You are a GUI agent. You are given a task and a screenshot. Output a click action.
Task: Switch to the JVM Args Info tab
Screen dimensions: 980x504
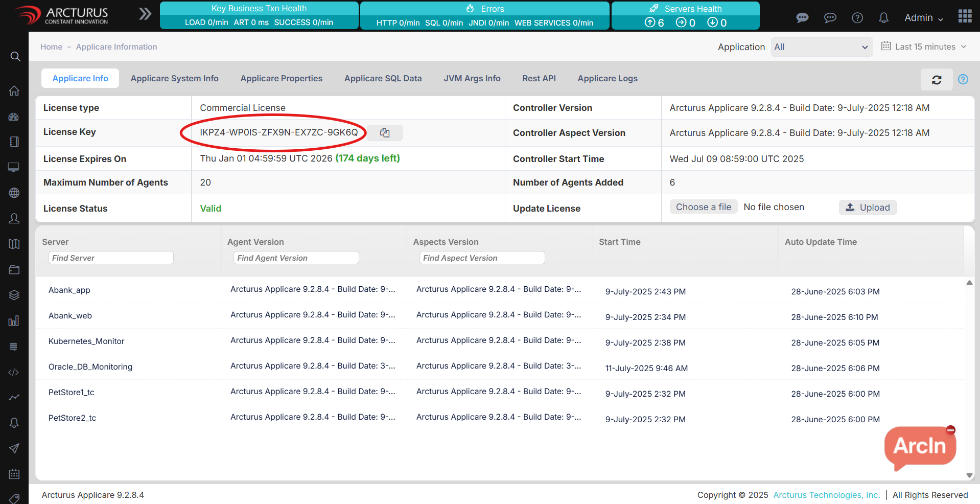coord(472,78)
